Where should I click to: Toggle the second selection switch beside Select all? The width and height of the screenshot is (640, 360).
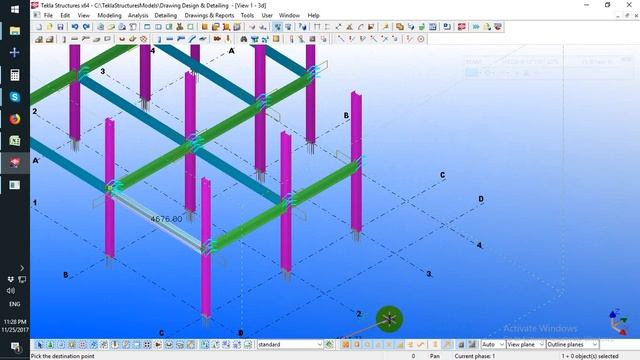(x=50, y=345)
